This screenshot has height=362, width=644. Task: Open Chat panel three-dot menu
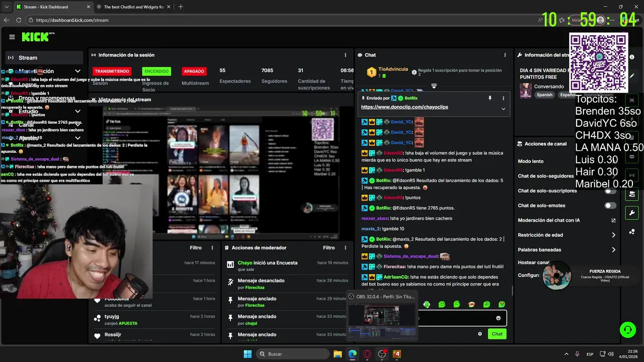pyautogui.click(x=505, y=55)
